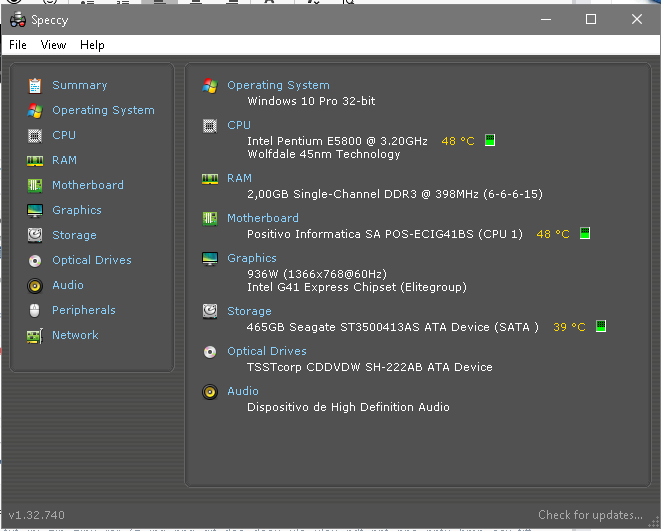Click the Network card icon in sidebar
The height and width of the screenshot is (531, 661).
35,336
